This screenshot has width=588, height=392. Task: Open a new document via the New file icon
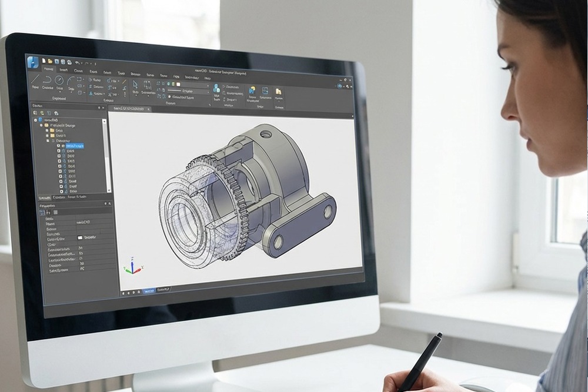43,61
